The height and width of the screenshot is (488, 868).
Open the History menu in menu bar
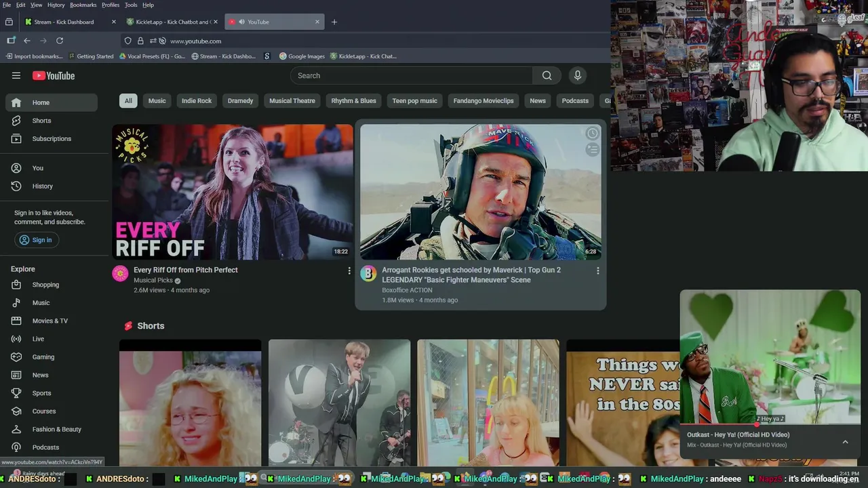[56, 5]
